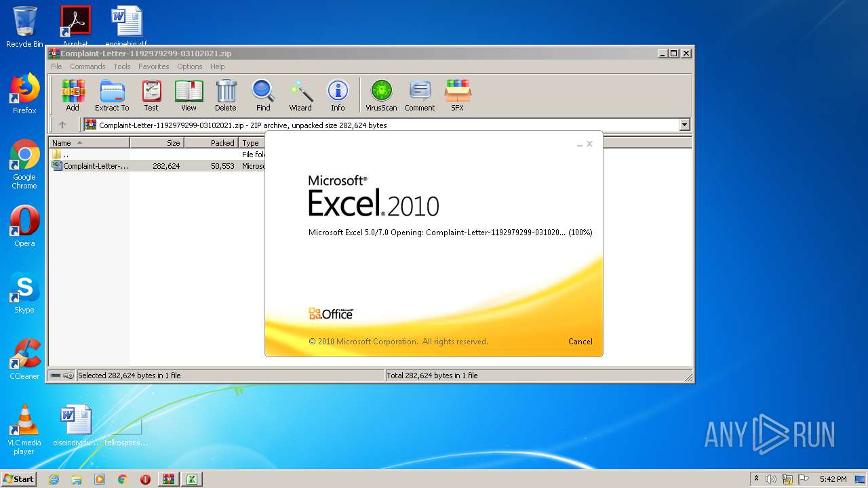Open the Help menu
The image size is (868, 488).
217,66
